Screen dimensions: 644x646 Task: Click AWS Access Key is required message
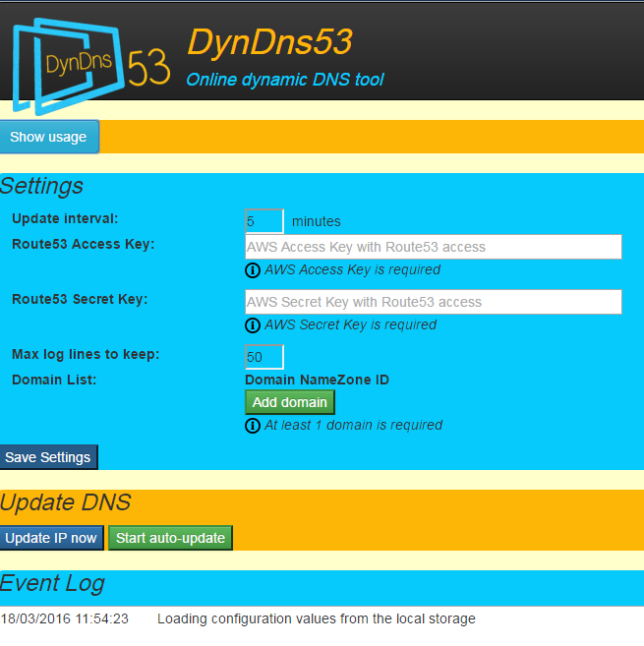coord(352,269)
